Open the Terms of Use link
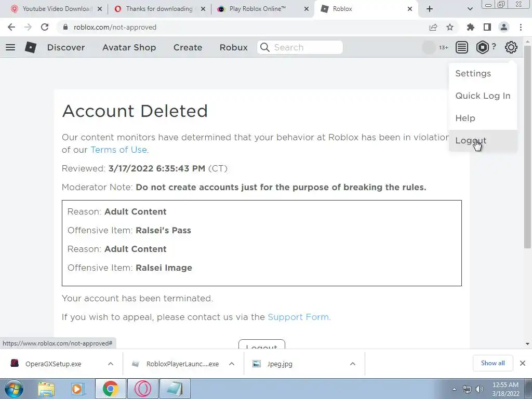Viewport: 532px width, 399px height. [x=119, y=150]
